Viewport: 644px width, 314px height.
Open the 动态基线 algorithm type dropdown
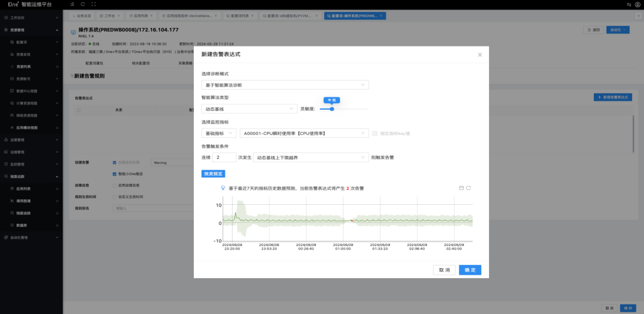(249, 109)
